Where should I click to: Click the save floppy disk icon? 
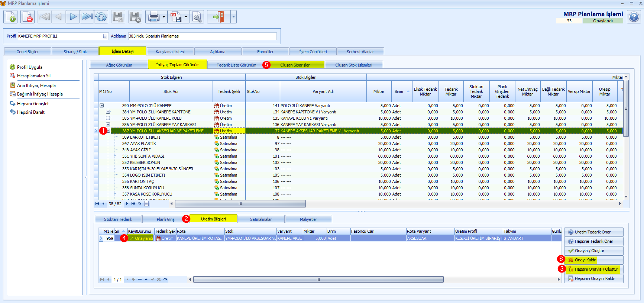pos(118,17)
